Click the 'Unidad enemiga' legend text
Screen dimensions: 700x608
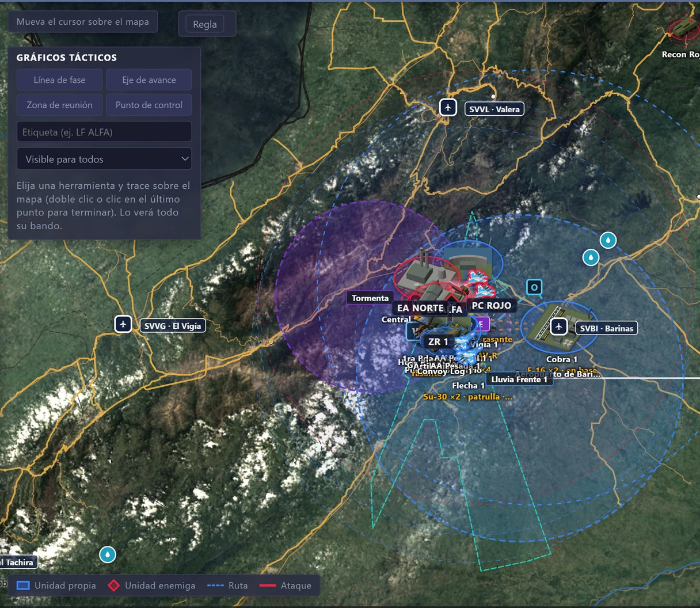pos(160,586)
